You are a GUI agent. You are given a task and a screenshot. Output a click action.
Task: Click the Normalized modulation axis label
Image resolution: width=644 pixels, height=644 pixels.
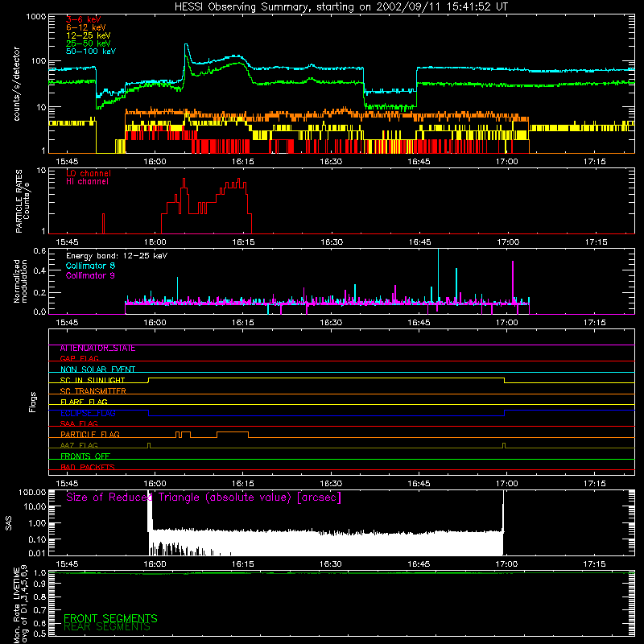point(20,281)
